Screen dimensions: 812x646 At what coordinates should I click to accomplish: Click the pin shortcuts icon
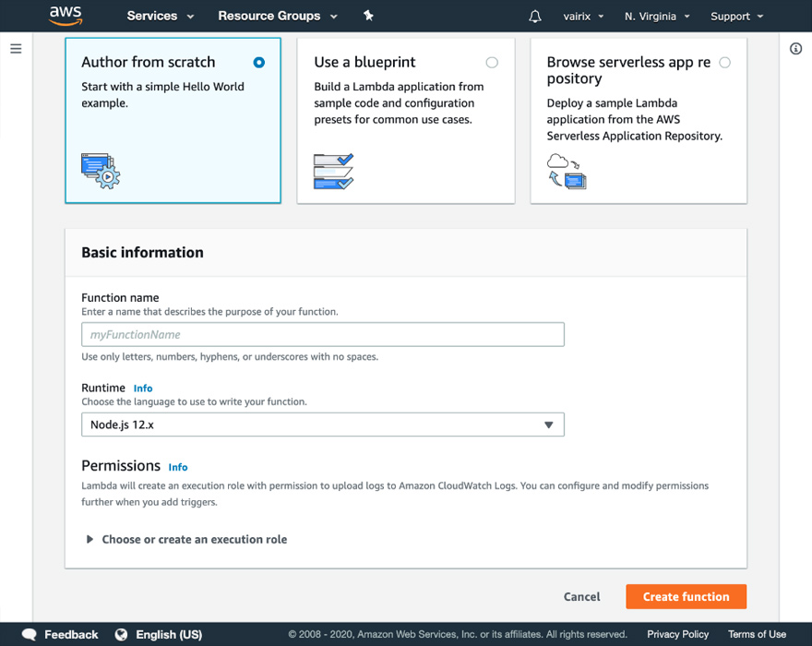coord(368,16)
